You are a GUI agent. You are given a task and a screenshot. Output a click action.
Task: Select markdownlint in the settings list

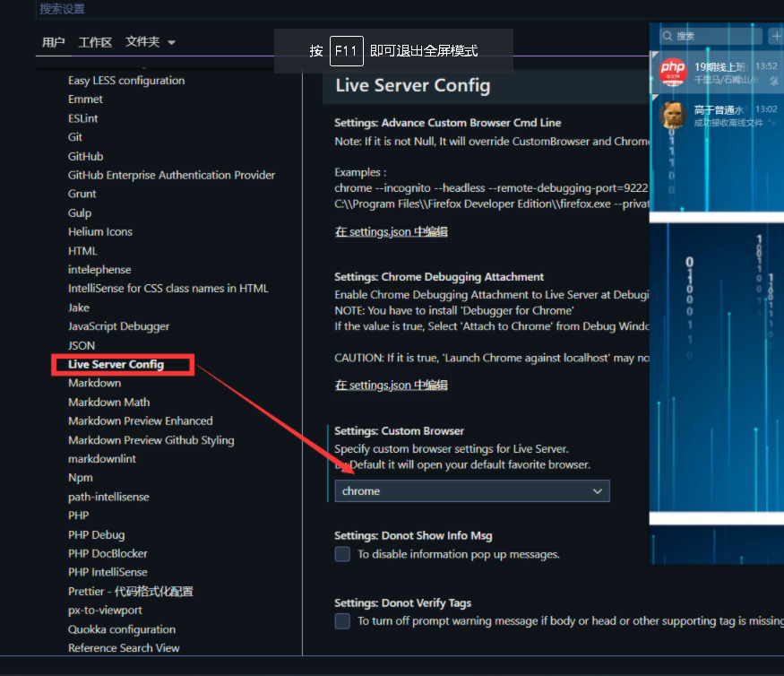102,459
